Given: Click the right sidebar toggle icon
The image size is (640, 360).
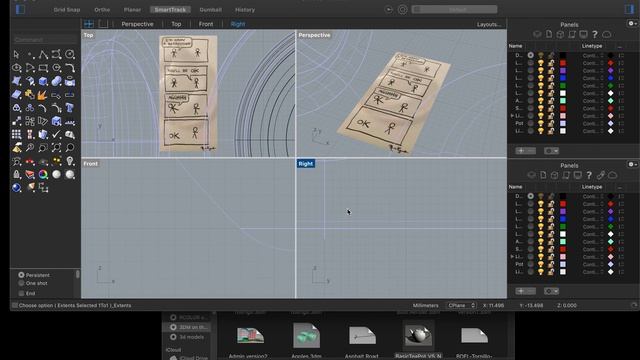Looking at the screenshot, I should (629, 9).
